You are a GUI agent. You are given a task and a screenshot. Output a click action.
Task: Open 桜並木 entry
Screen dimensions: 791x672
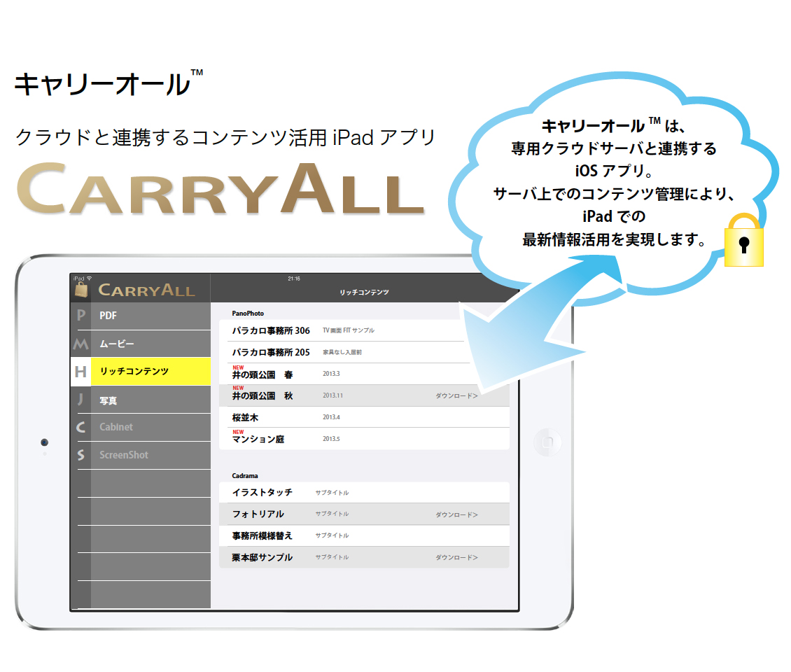click(364, 417)
